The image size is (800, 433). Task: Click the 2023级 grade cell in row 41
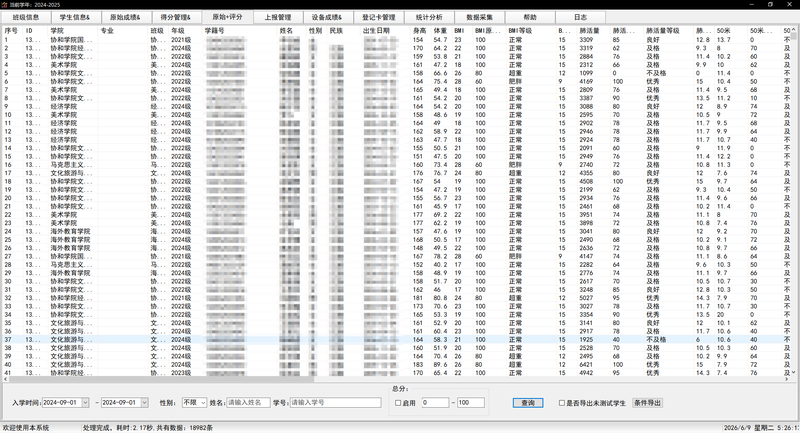(x=181, y=373)
